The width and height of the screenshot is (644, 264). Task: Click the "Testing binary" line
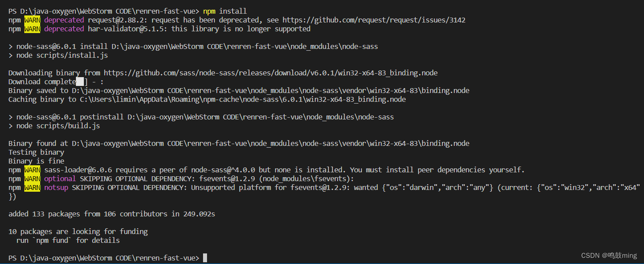[36, 152]
